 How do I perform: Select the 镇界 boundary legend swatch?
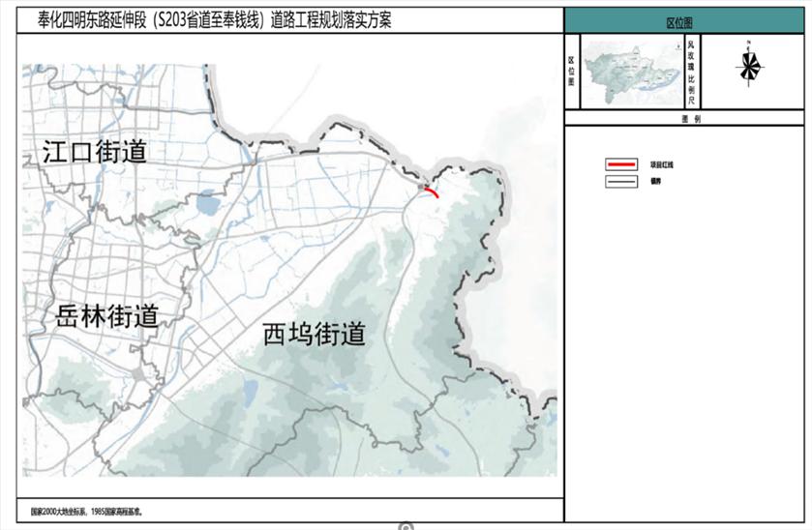point(620,181)
